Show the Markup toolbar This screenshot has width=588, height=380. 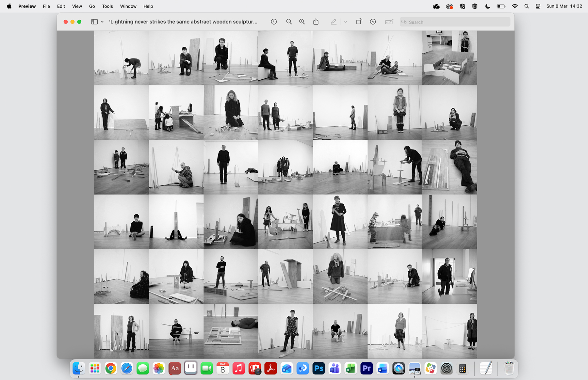click(373, 22)
